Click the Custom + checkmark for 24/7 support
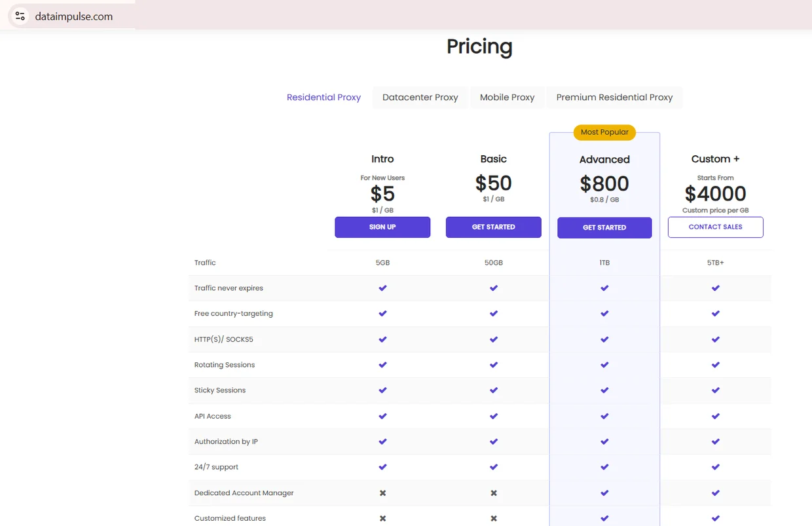The height and width of the screenshot is (526, 812). [716, 466]
